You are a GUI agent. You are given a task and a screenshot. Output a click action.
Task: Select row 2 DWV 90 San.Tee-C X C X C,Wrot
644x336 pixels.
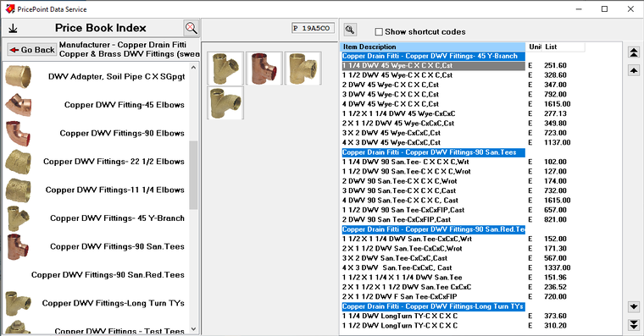pyautogui.click(x=433, y=181)
